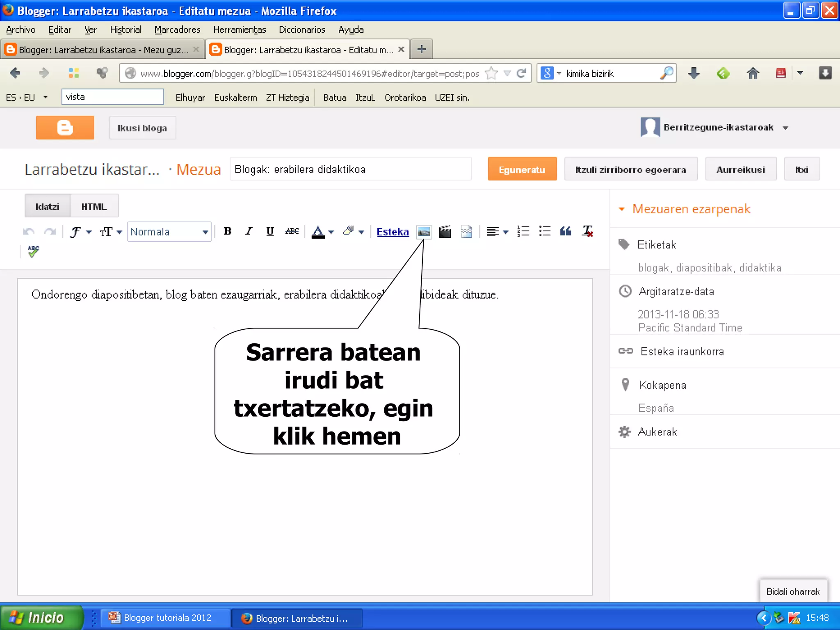840x630 pixels.
Task: Open the Argitaratze-data schedule setting
Action: pos(676,292)
